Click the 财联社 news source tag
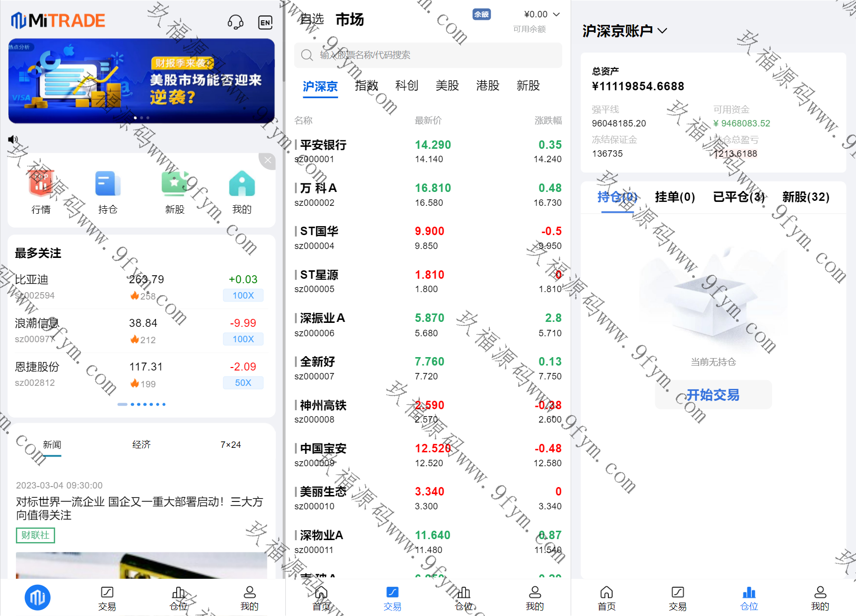Viewport: 856px width, 616px height. pos(35,535)
